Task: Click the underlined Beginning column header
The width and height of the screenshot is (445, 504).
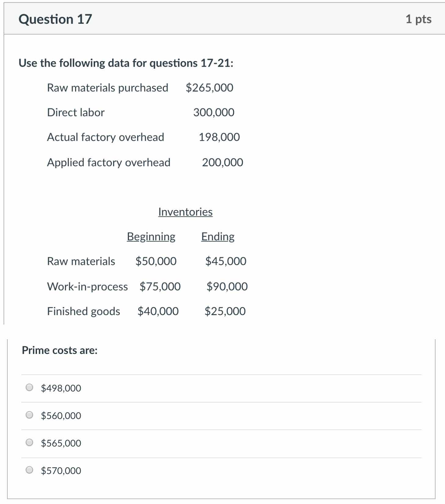Action: (x=151, y=237)
